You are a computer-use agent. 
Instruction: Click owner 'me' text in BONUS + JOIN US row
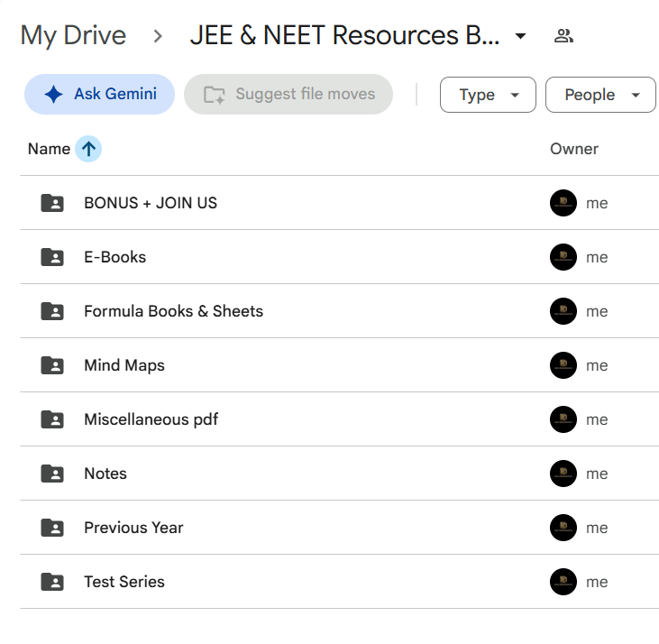click(x=597, y=203)
